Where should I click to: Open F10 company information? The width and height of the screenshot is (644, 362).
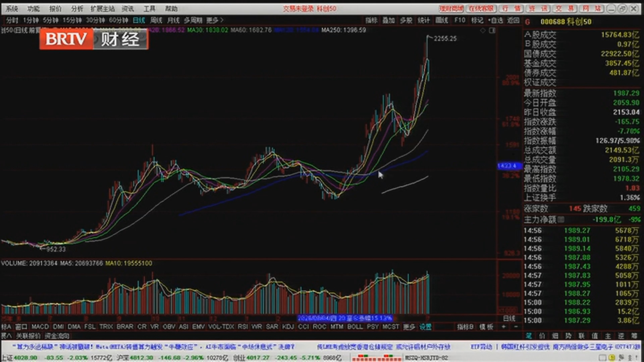click(460, 20)
